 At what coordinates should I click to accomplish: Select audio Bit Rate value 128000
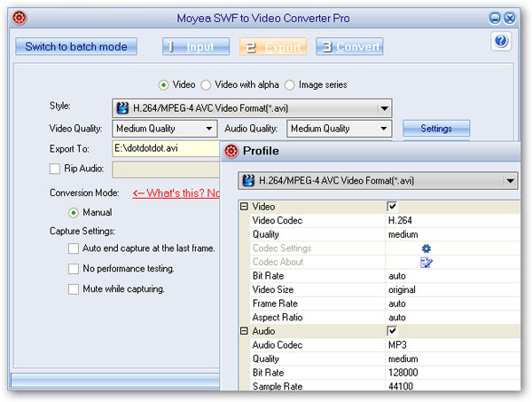point(403,373)
